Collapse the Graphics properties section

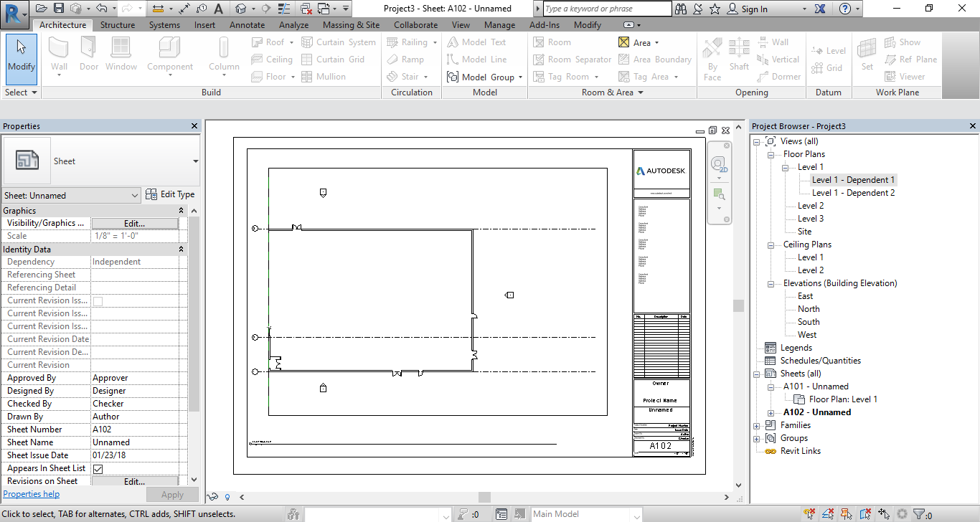tap(182, 211)
